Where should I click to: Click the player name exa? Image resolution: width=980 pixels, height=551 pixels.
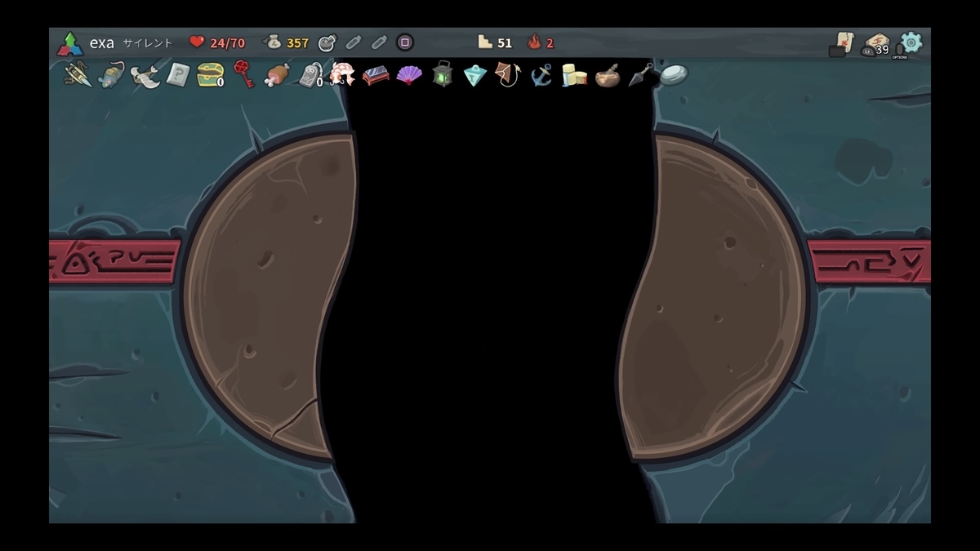coord(101,43)
